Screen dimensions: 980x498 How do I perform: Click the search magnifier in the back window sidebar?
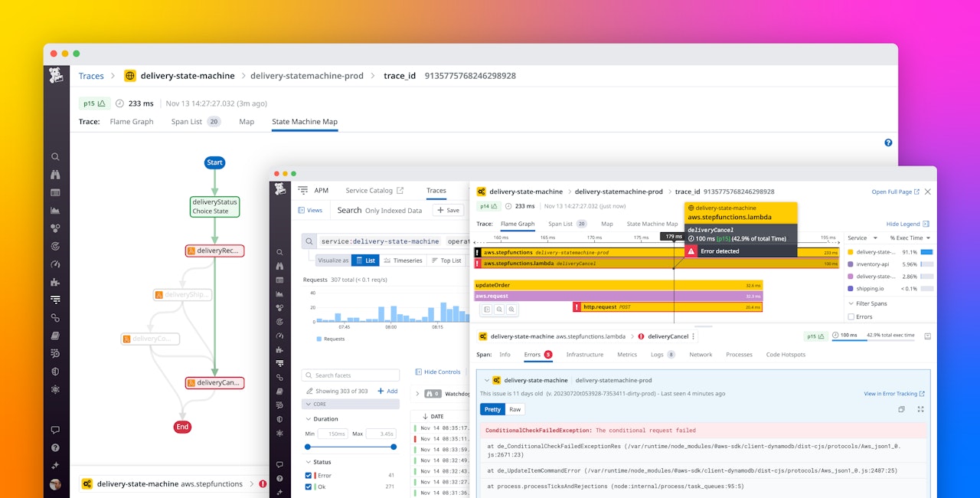point(55,157)
